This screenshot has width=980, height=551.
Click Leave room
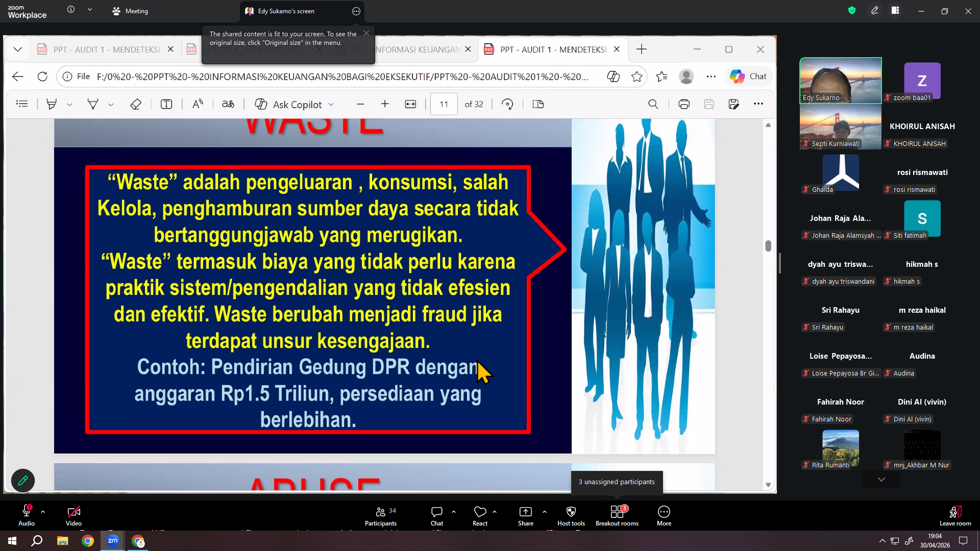(955, 515)
